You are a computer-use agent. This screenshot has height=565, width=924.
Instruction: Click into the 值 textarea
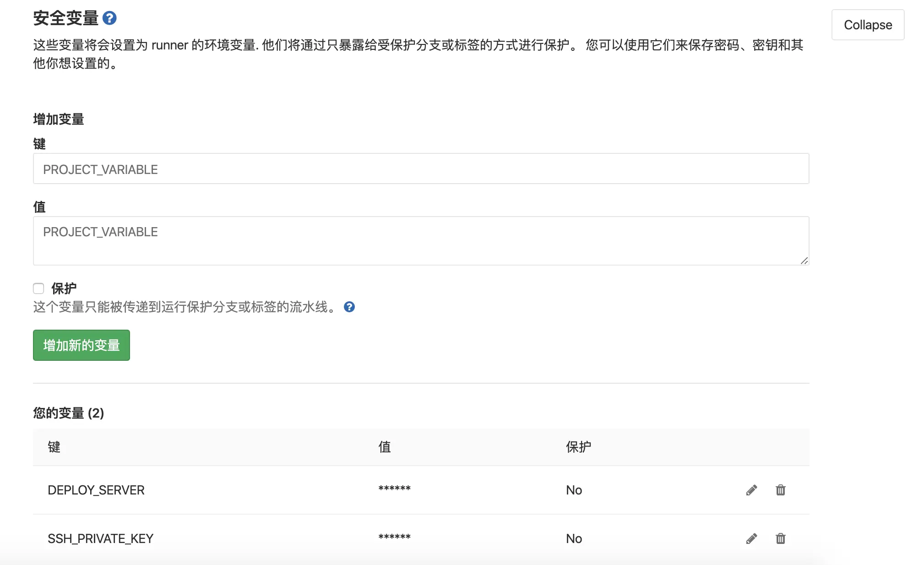(420, 240)
